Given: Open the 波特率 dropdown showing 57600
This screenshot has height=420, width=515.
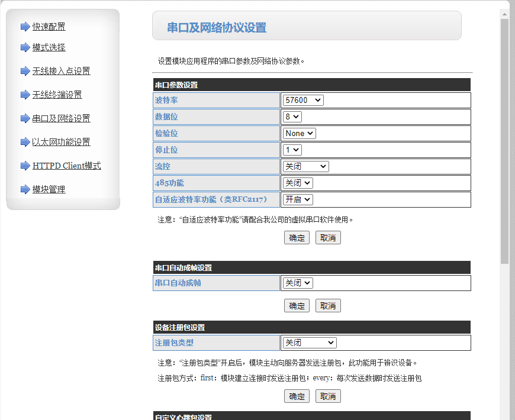Looking at the screenshot, I should click(x=303, y=101).
